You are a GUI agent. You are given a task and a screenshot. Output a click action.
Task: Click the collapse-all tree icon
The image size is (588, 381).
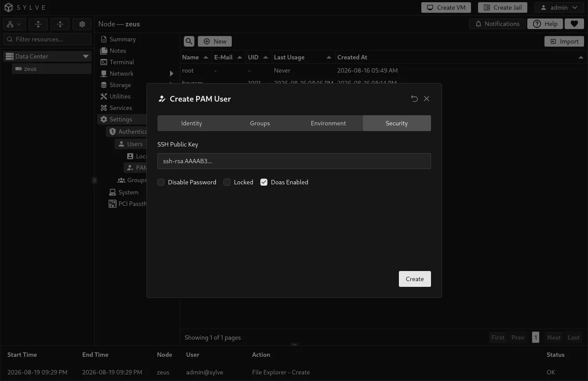tap(60, 24)
